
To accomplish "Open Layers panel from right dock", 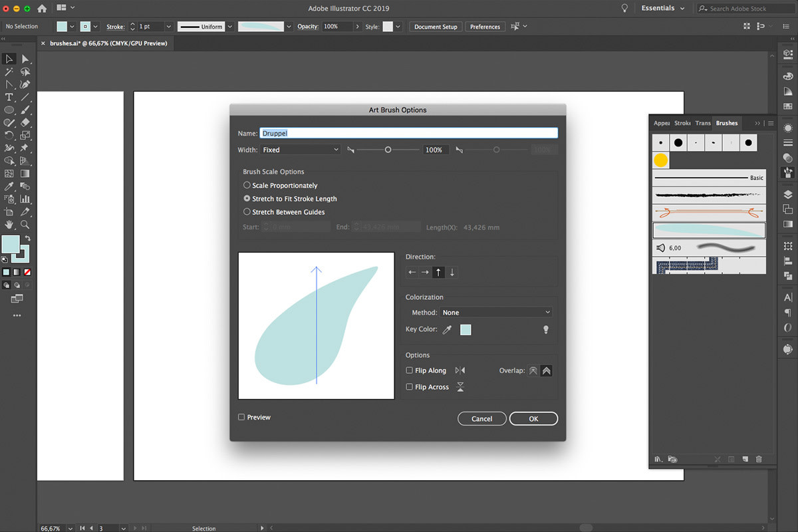I will pyautogui.click(x=788, y=195).
